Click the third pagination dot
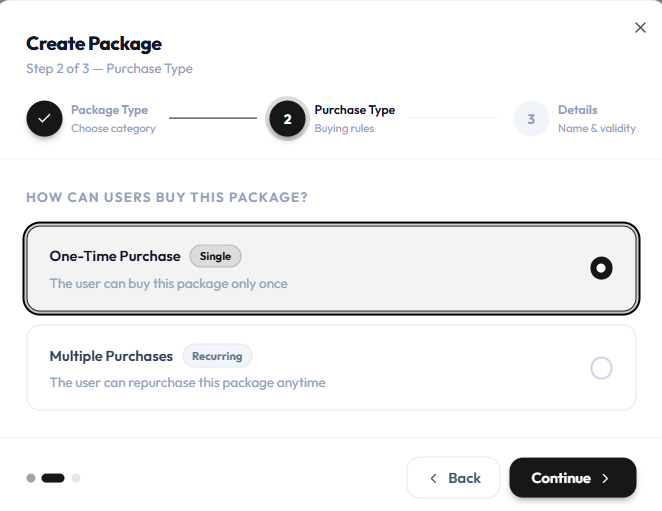This screenshot has width=662, height=511. coord(76,478)
